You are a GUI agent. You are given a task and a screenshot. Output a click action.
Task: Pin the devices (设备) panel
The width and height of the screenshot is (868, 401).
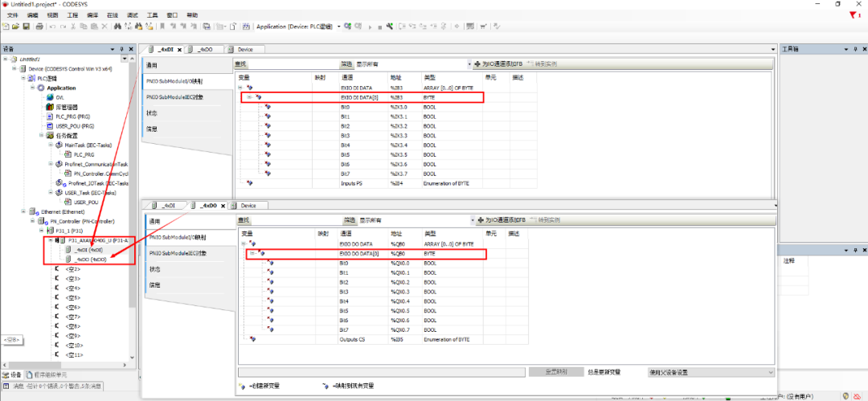tap(122, 49)
